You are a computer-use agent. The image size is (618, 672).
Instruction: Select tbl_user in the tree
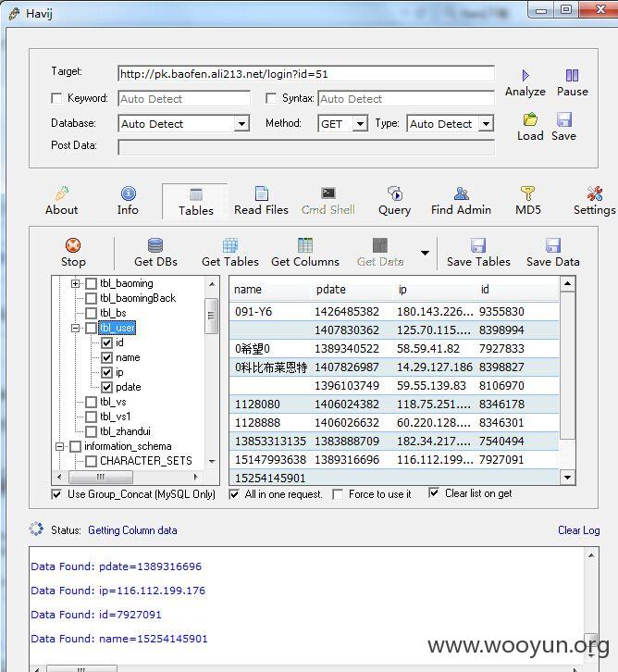(117, 328)
